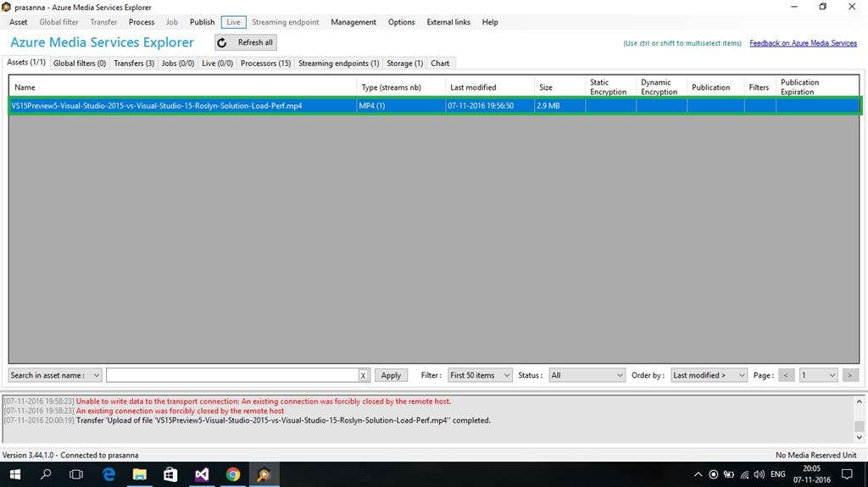Click the 'Unable to write data' error log line

click(x=227, y=401)
